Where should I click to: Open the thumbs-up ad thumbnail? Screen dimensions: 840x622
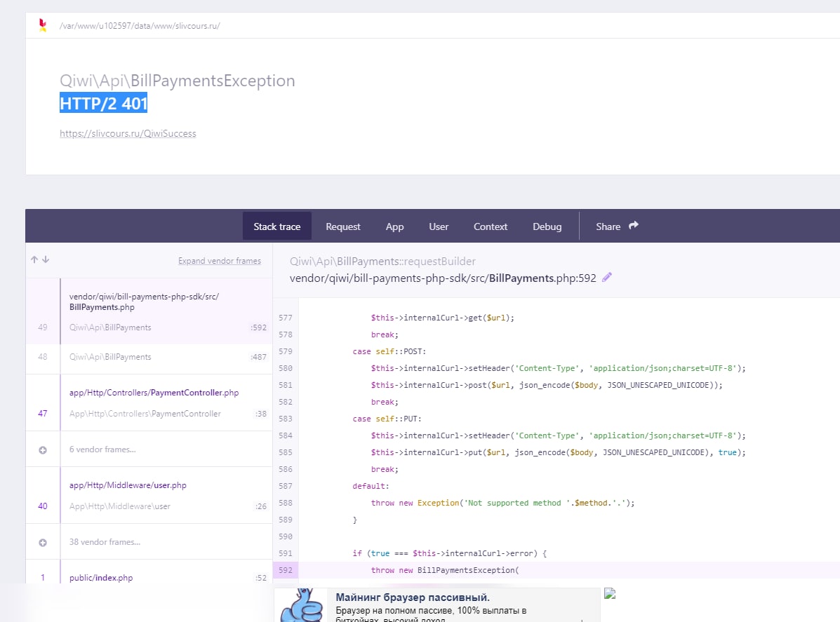(x=302, y=605)
